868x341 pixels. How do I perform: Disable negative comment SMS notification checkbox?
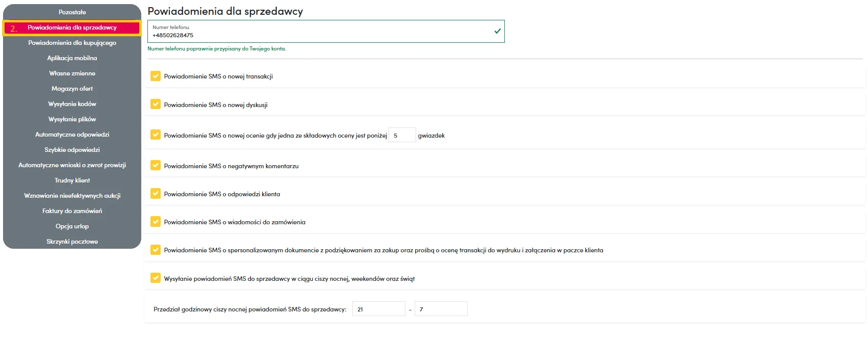pyautogui.click(x=156, y=166)
